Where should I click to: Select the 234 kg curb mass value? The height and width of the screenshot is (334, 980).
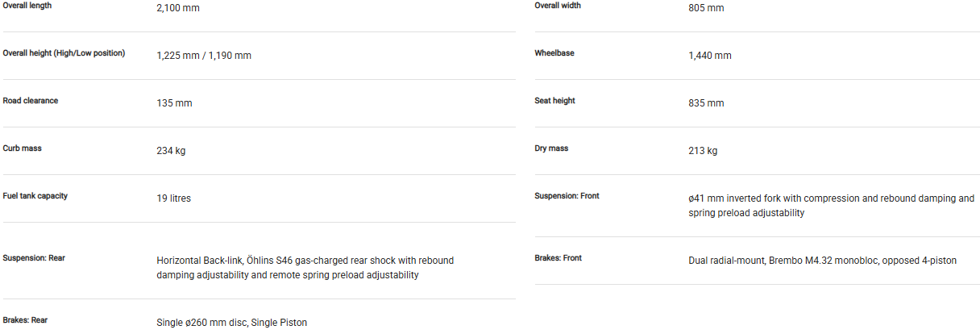tap(171, 151)
